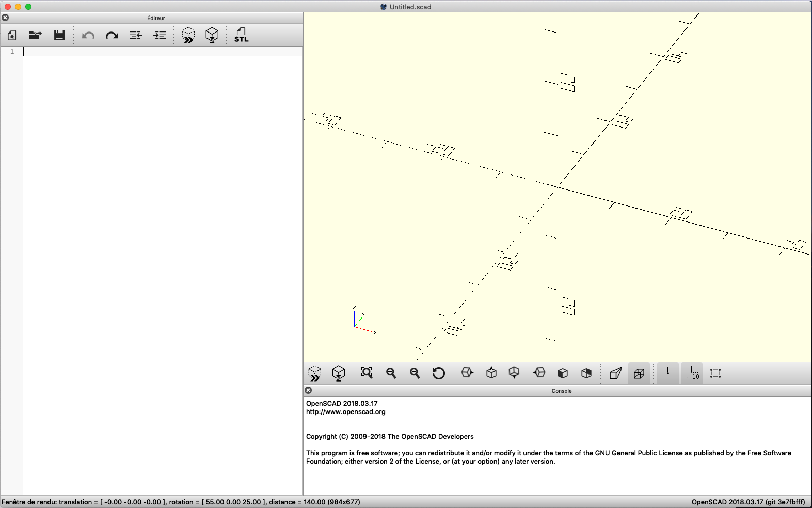812x508 pixels.
Task: Switch to the Top view cube icon
Action: [491, 372]
